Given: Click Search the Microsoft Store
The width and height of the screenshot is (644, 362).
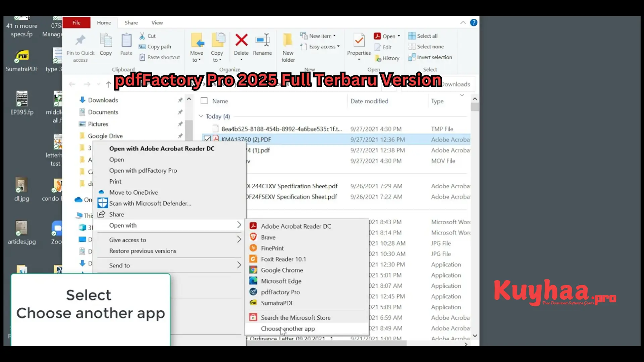Looking at the screenshot, I should (x=296, y=317).
